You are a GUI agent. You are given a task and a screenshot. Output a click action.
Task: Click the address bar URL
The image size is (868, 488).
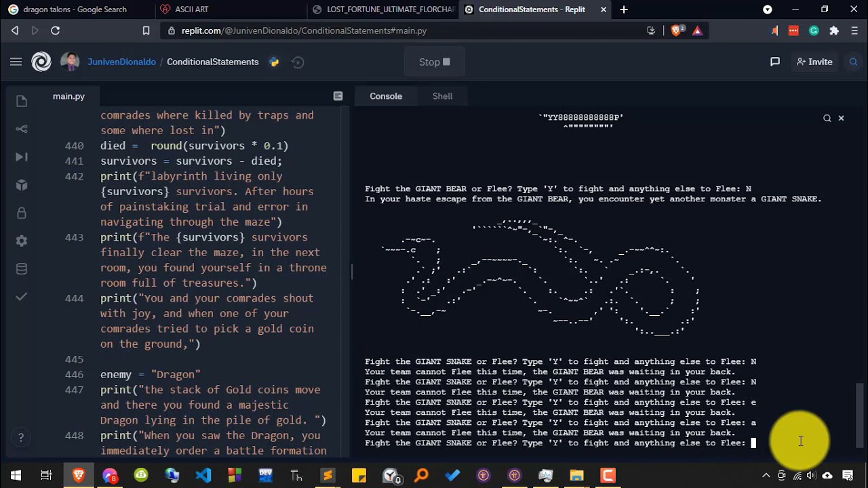pos(304,30)
